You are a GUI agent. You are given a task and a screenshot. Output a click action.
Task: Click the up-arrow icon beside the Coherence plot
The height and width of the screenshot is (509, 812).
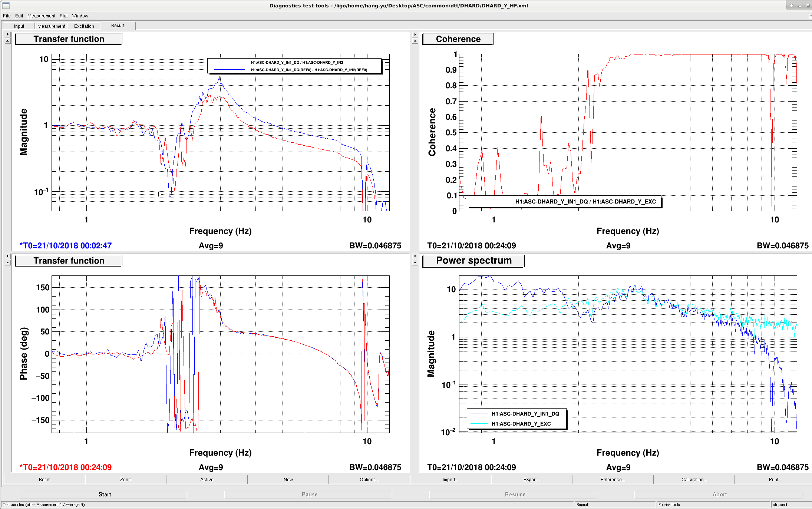(415, 41)
